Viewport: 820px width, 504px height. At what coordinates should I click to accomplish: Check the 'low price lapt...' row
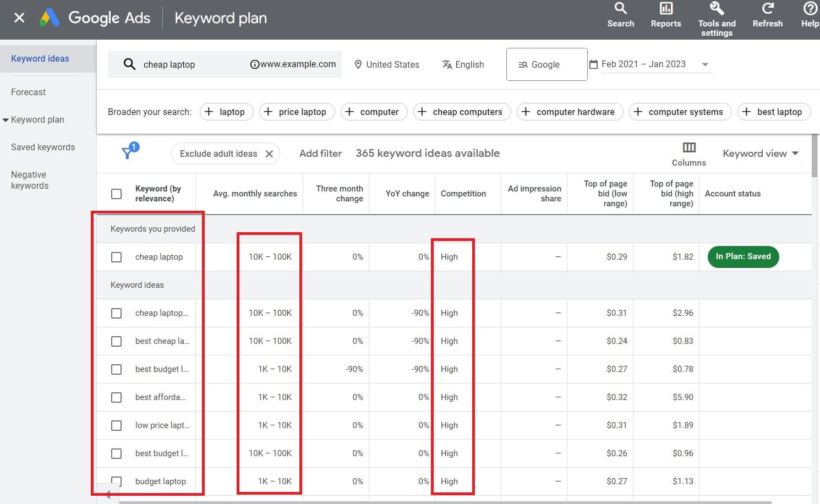(116, 425)
